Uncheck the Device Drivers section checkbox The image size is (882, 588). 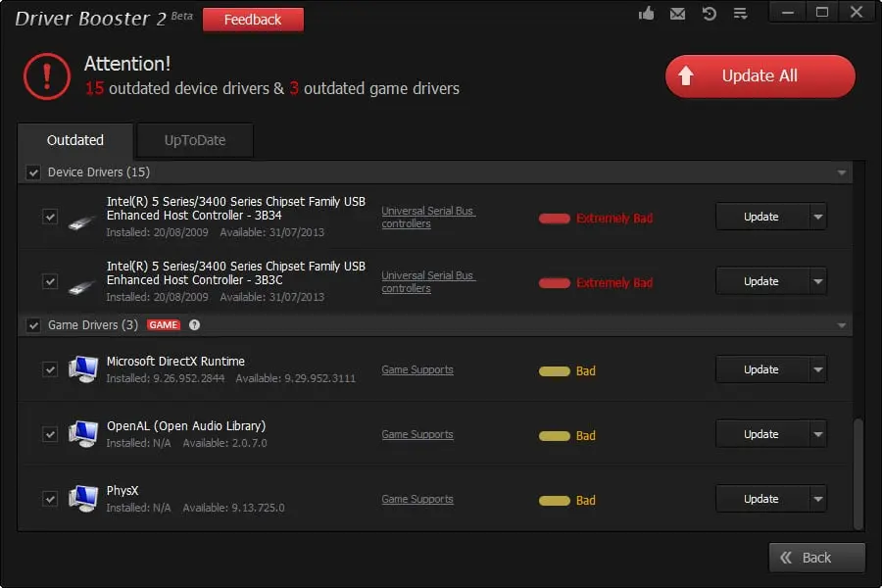coord(32,171)
